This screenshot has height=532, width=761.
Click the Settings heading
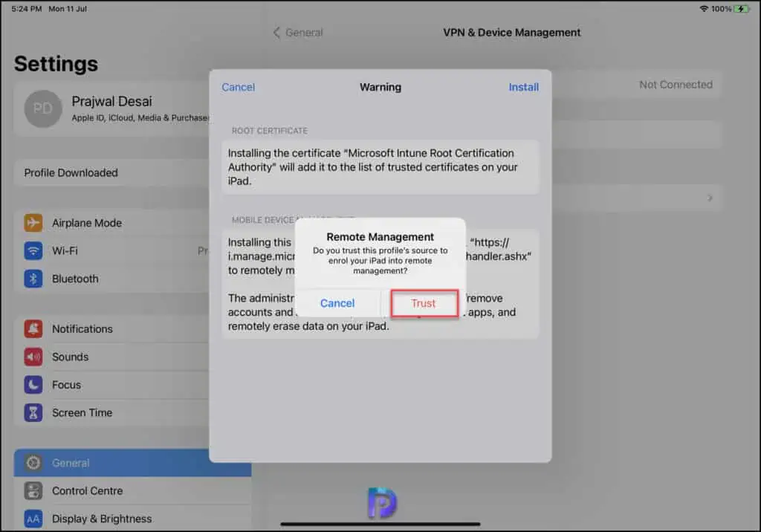56,64
